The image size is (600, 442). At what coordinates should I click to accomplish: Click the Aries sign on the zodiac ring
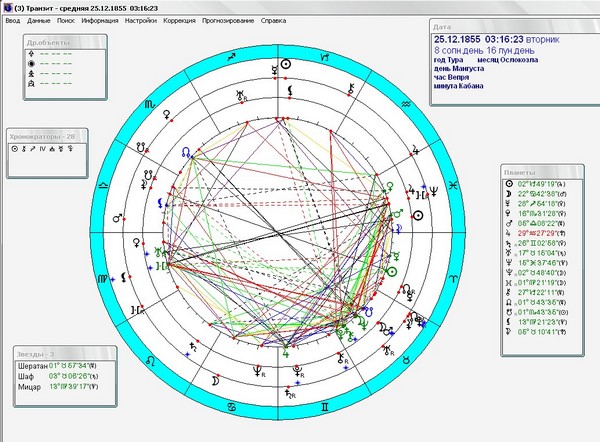pyautogui.click(x=454, y=279)
